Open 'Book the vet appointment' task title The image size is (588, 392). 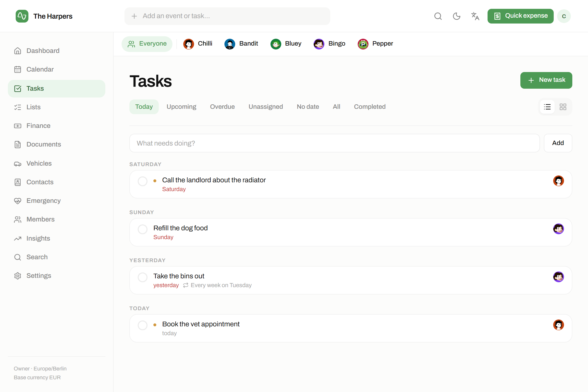coord(201,324)
